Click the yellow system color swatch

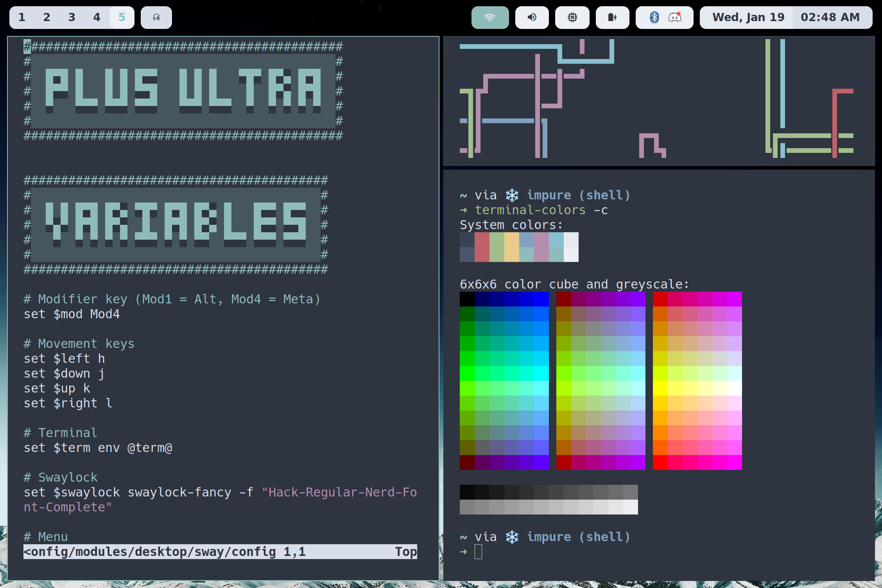coord(511,247)
